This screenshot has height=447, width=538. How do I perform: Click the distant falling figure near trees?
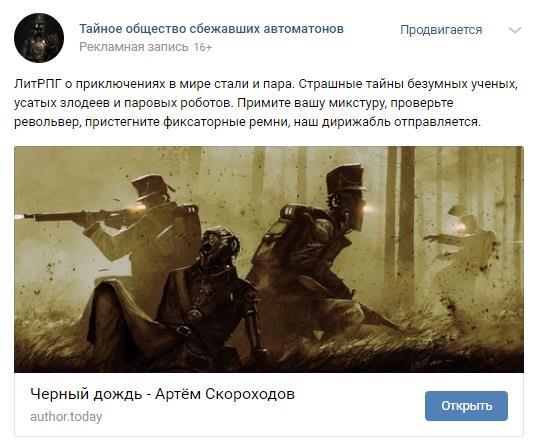[x=463, y=247]
